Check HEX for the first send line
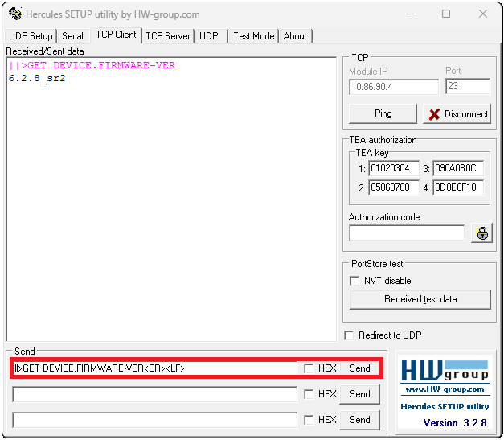This screenshot has width=504, height=440. [309, 368]
